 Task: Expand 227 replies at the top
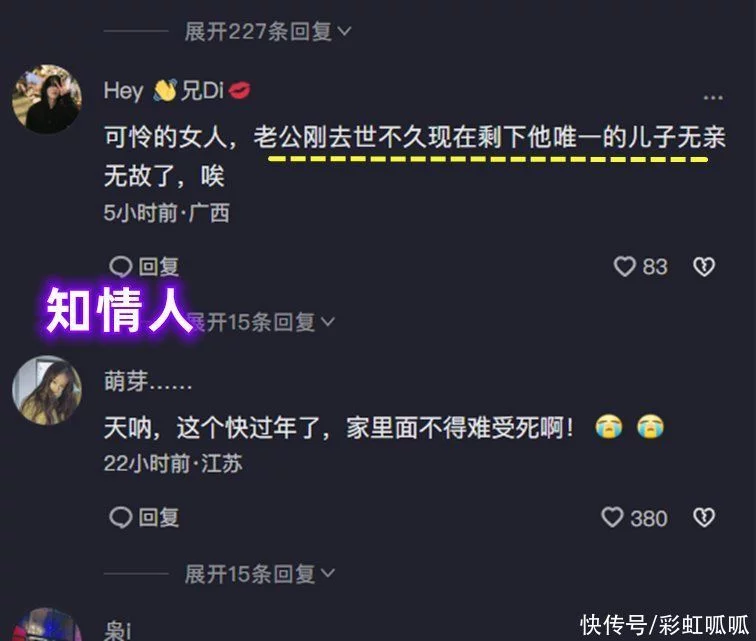pos(268,31)
